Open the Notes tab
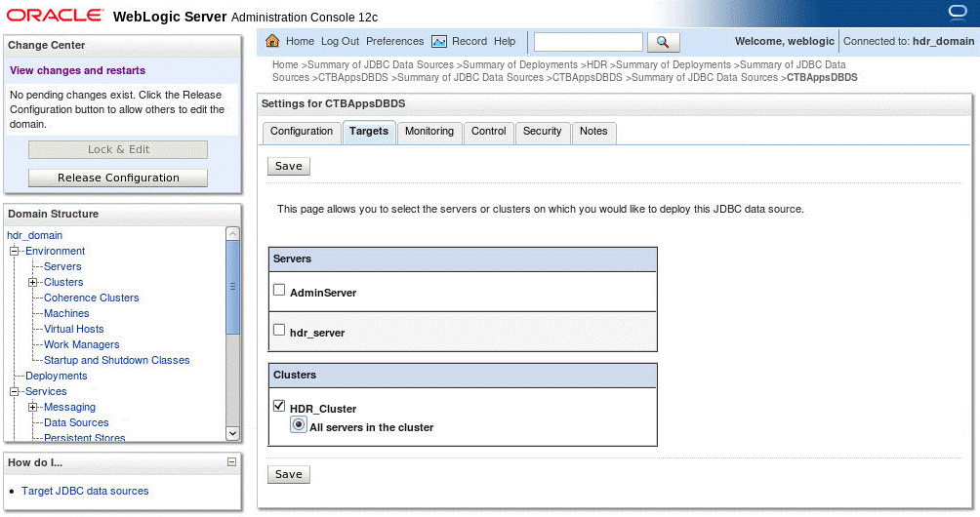Screen dimensions: 980x517 coord(593,132)
